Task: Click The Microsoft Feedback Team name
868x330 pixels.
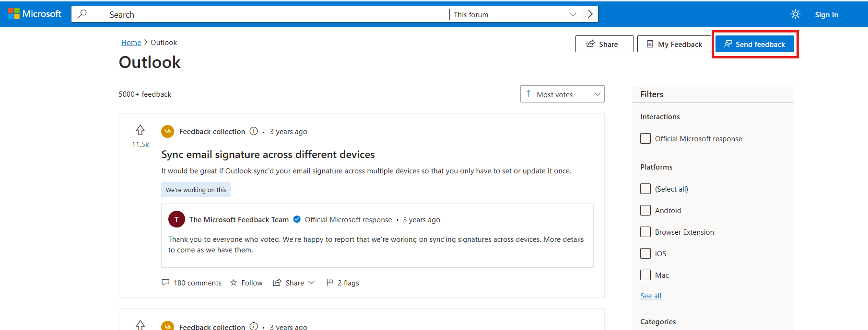Action: pos(239,219)
